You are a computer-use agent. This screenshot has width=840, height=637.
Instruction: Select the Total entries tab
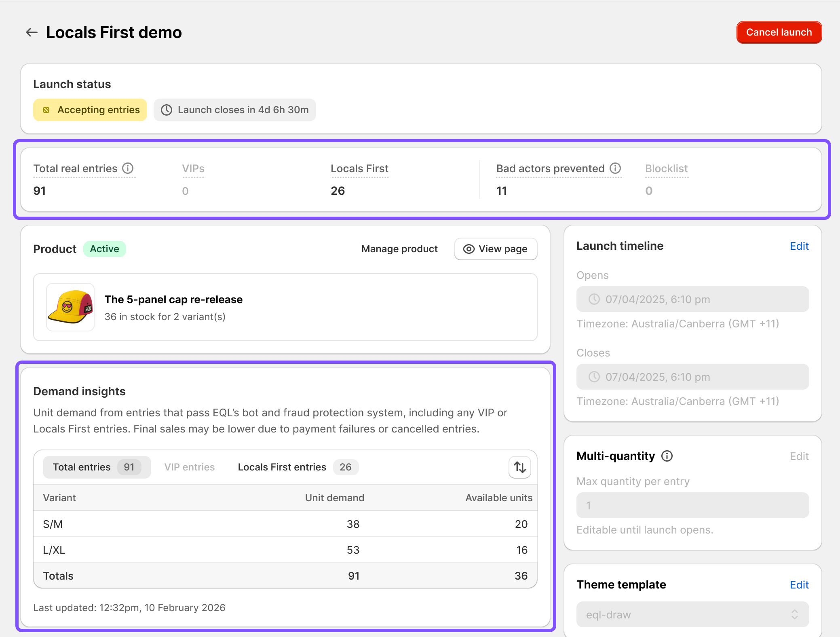(x=97, y=467)
